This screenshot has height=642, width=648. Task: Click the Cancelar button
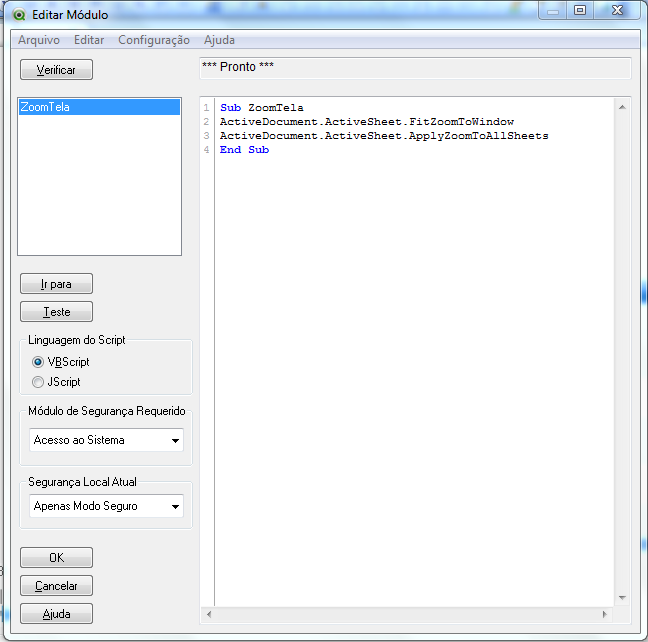pos(56,586)
